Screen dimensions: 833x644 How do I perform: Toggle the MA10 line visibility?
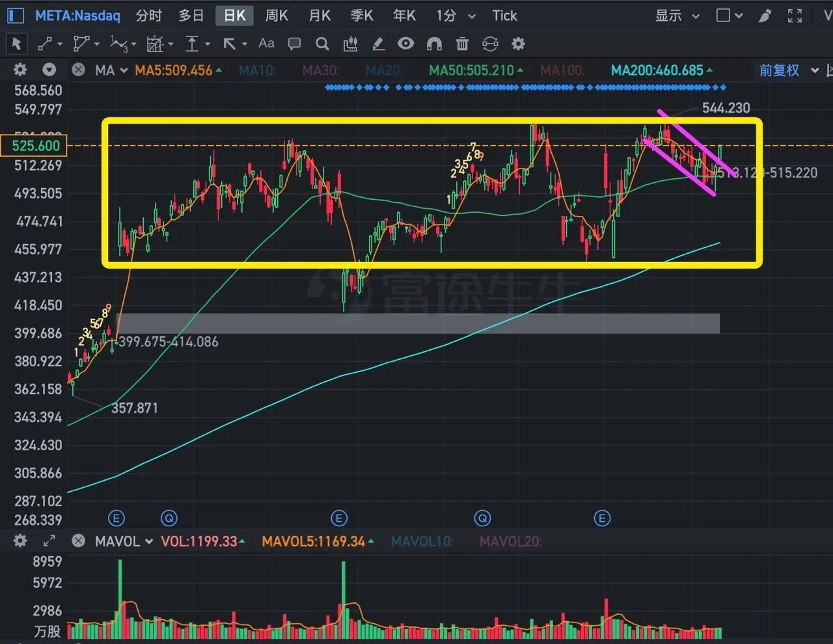pyautogui.click(x=258, y=70)
